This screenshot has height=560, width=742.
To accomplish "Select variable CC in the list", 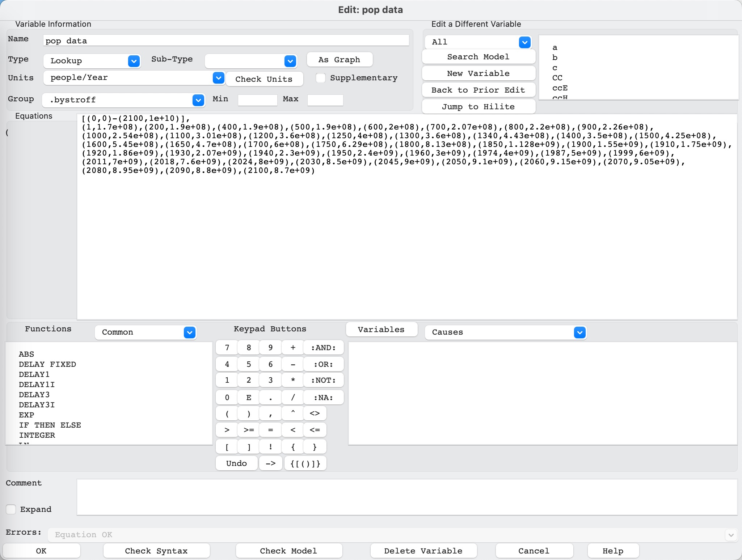I will [x=557, y=78].
